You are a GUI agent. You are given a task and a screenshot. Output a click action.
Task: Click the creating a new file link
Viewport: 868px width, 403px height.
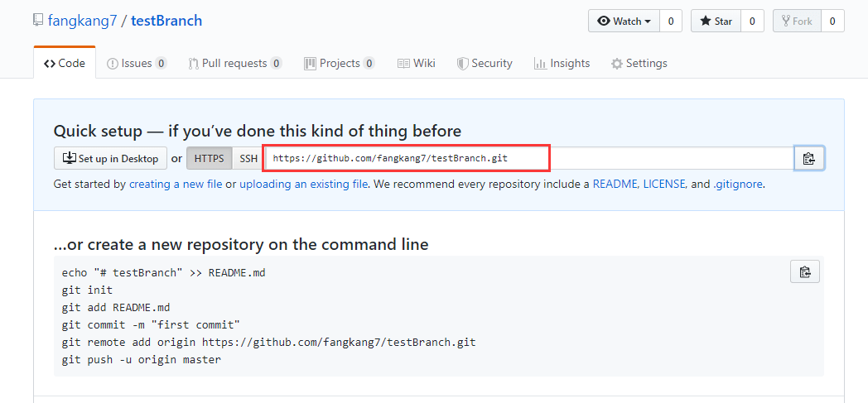tap(176, 184)
